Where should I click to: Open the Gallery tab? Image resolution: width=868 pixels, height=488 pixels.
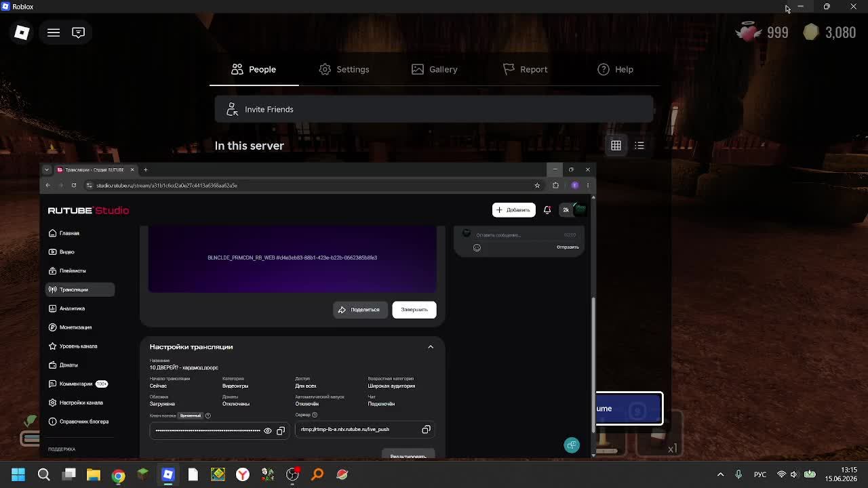coord(434,69)
